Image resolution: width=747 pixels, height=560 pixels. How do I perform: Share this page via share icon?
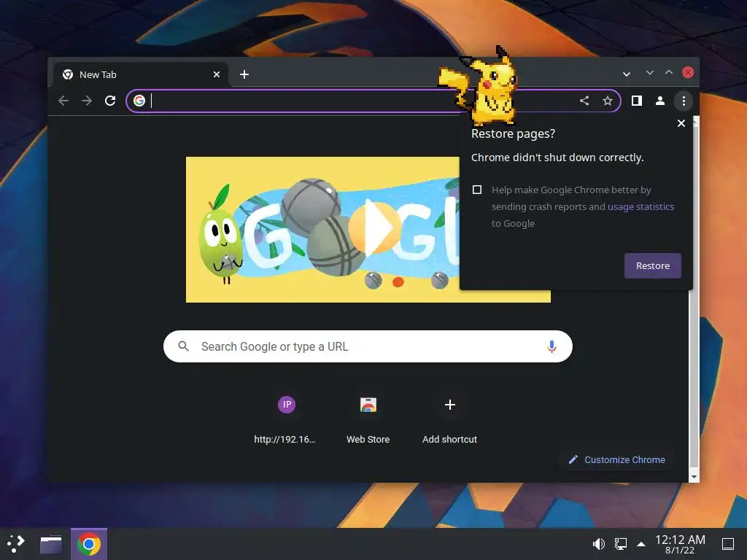pos(584,101)
